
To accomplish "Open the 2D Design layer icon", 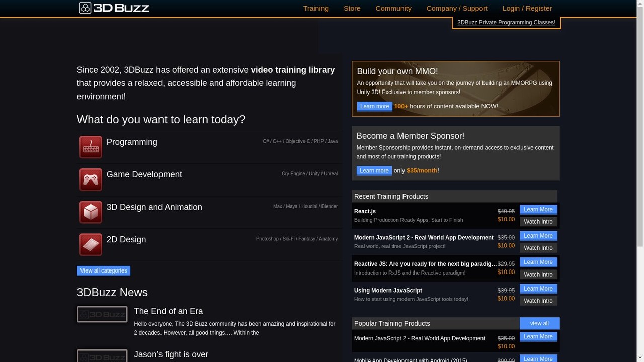I will [x=91, y=245].
